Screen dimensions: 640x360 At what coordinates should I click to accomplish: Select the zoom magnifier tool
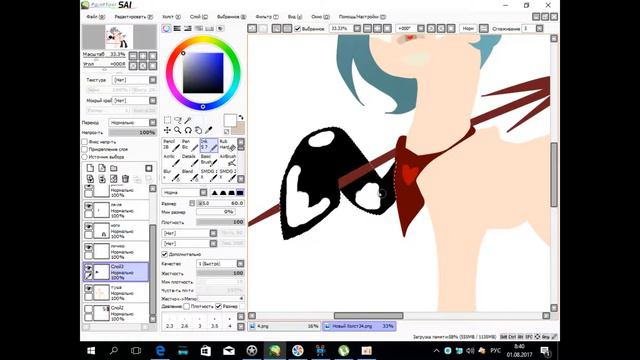(x=178, y=130)
